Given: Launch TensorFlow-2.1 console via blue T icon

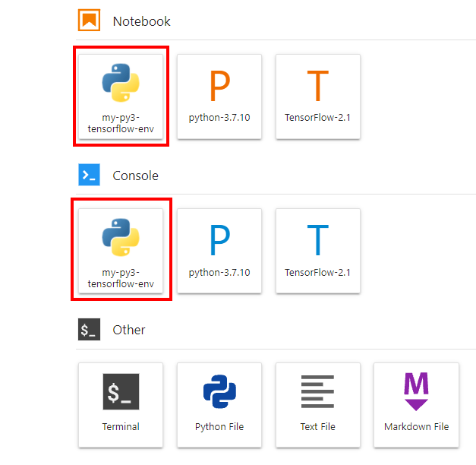Looking at the screenshot, I should coord(317,240).
